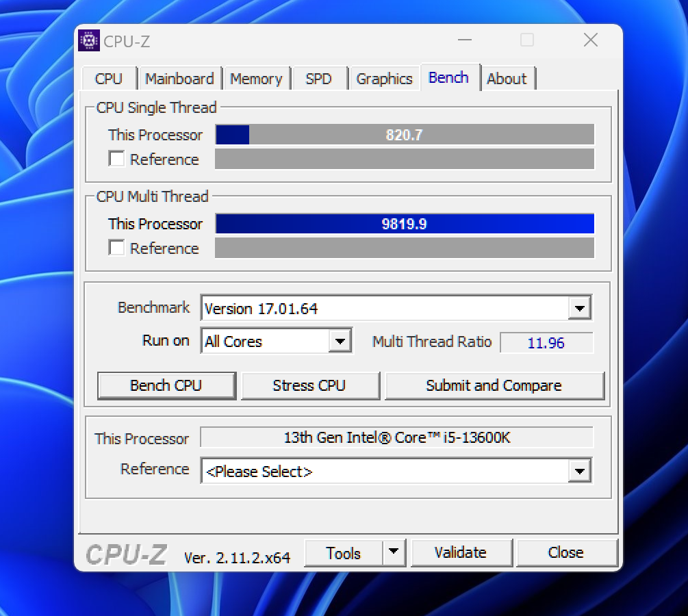Close CPU-Z with title bar X

[591, 40]
